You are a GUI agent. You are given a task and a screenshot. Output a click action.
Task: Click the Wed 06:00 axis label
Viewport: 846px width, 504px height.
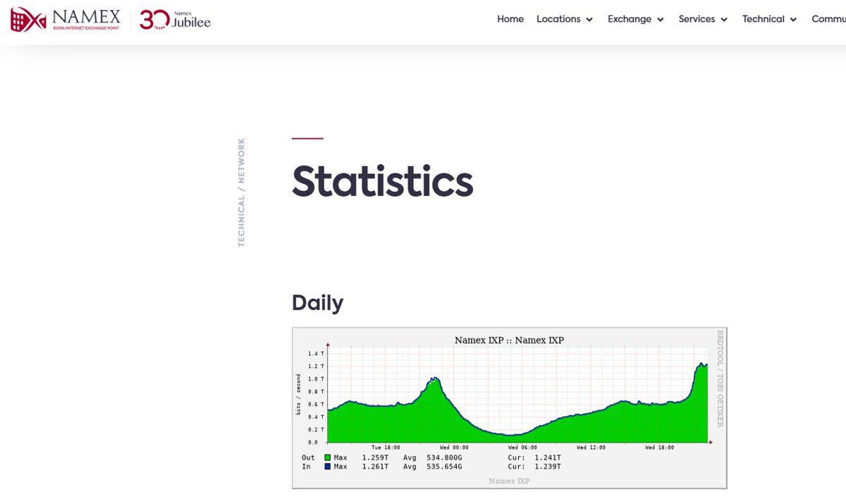tap(523, 448)
